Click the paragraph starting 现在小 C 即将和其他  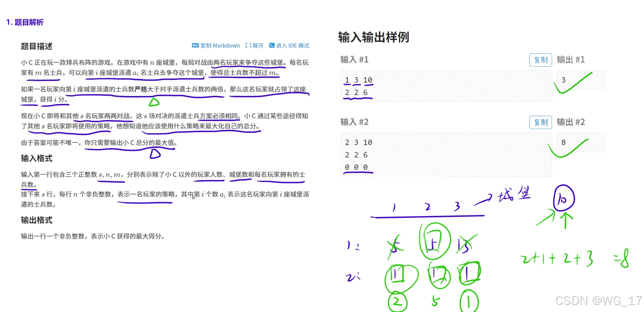pyautogui.click(x=165, y=121)
